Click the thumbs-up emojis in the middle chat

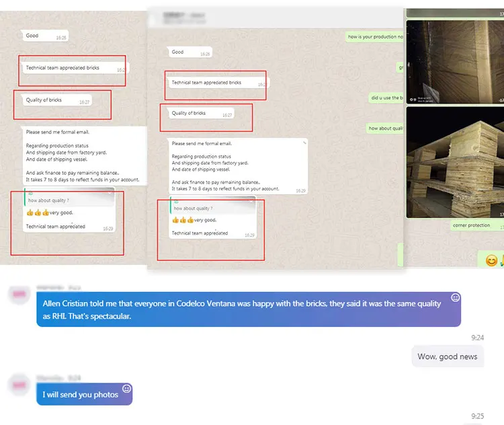click(x=183, y=220)
